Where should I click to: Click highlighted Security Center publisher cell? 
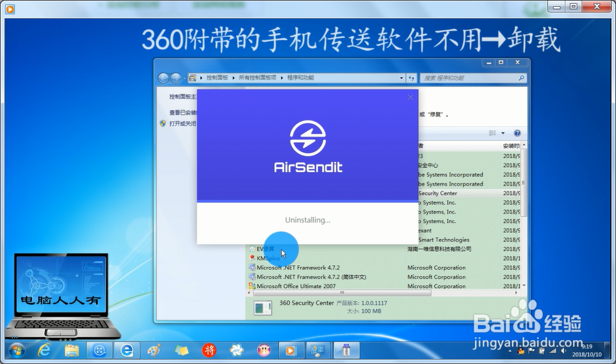click(x=438, y=193)
